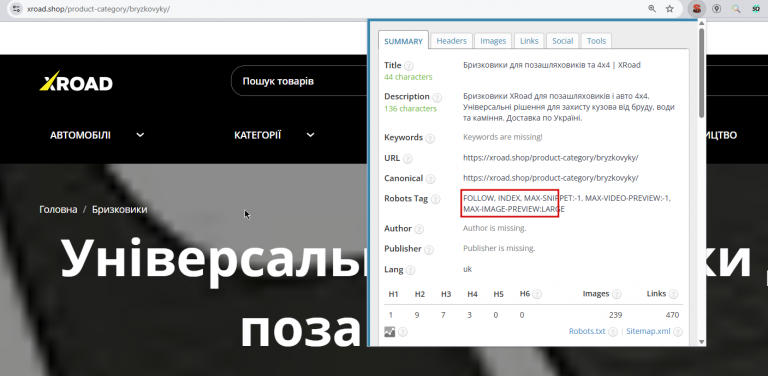Click the magnifier extension icon in toolbar
The height and width of the screenshot is (376, 768).
click(x=736, y=8)
